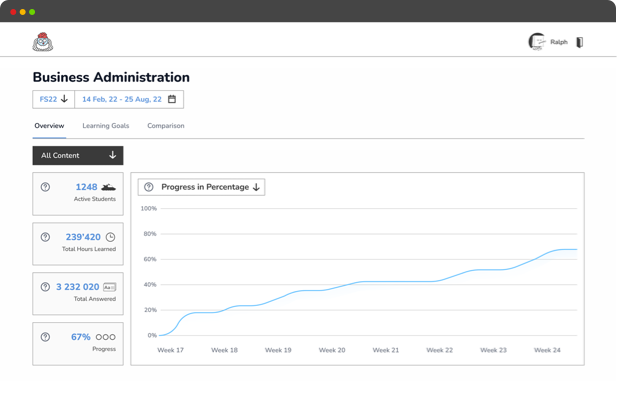Click the clock icon beside 239'420

click(x=111, y=237)
